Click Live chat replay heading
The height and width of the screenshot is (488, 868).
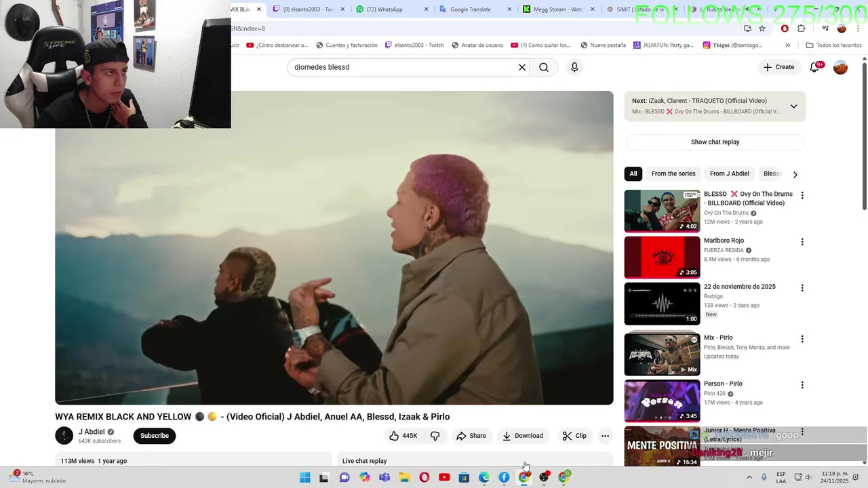click(x=364, y=462)
